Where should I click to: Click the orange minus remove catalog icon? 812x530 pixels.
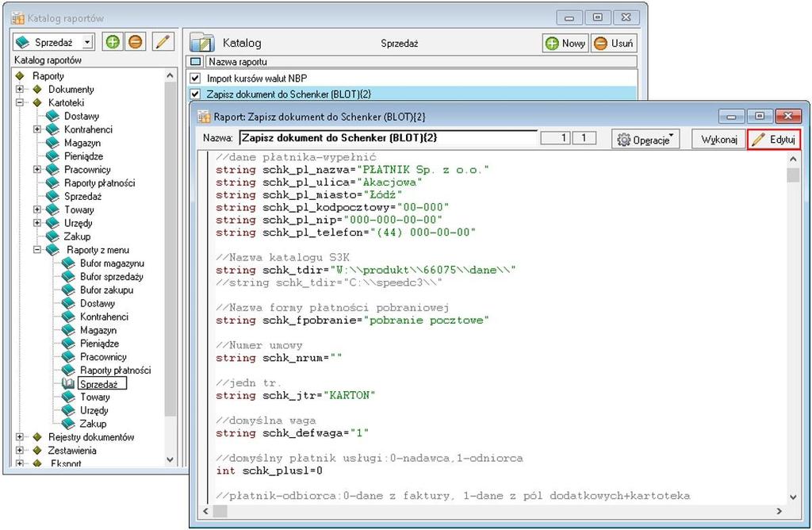[136, 42]
